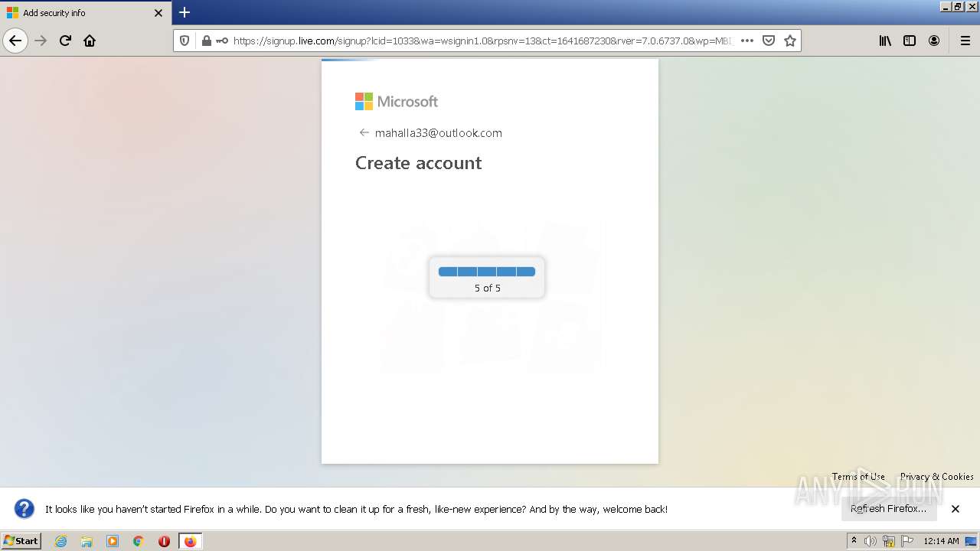The height and width of the screenshot is (551, 980).
Task: Open Terms of Use link
Action: pyautogui.click(x=858, y=476)
